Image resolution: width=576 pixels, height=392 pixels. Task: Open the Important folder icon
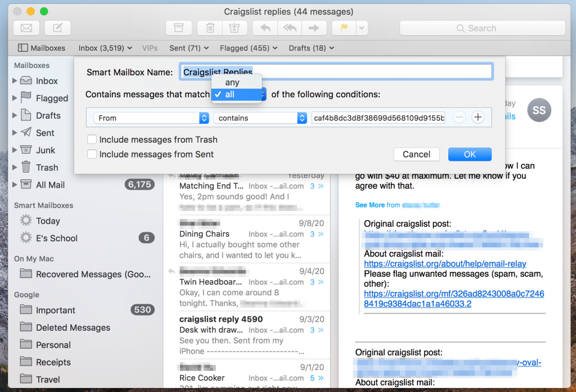26,310
